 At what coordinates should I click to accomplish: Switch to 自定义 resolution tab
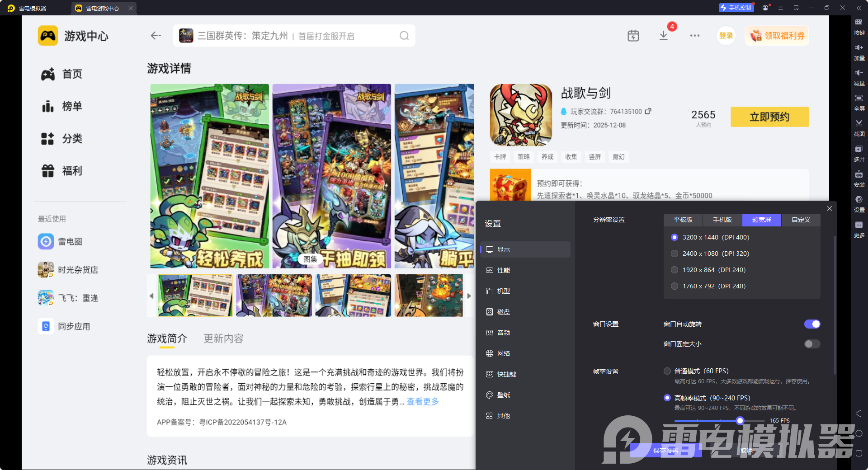(x=801, y=220)
